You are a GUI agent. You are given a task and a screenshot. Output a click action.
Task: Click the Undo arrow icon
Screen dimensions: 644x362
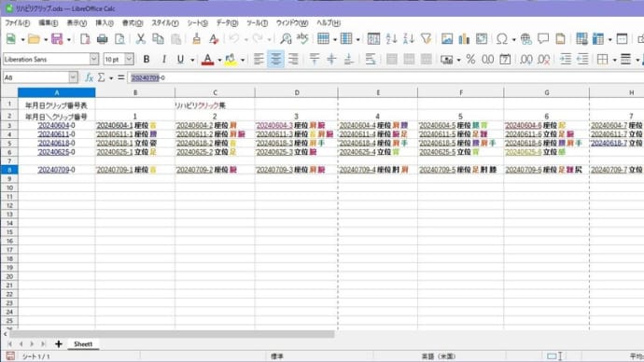coord(234,39)
